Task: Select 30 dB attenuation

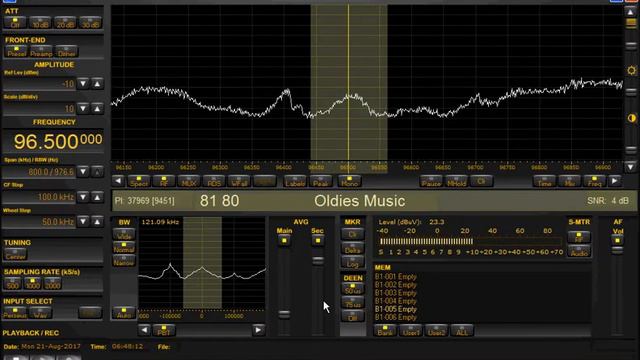Action: [x=90, y=22]
